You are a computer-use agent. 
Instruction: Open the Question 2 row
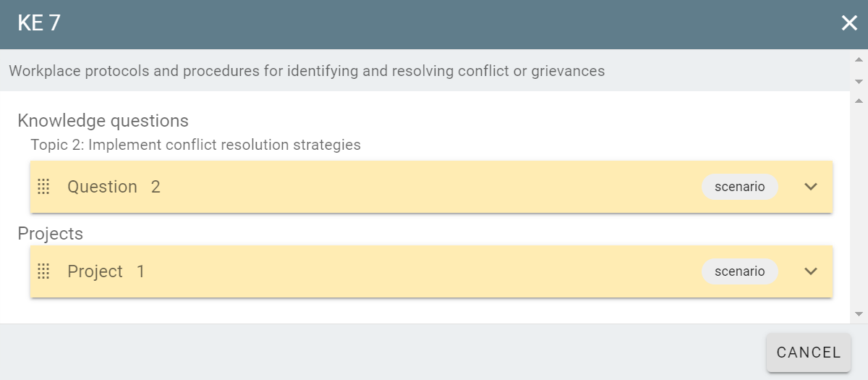point(431,187)
